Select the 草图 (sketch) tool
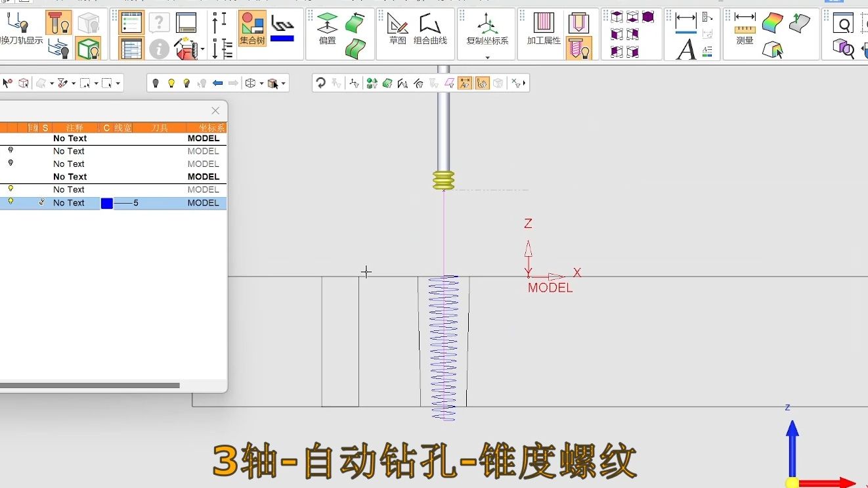The width and height of the screenshot is (868, 488). [x=397, y=29]
